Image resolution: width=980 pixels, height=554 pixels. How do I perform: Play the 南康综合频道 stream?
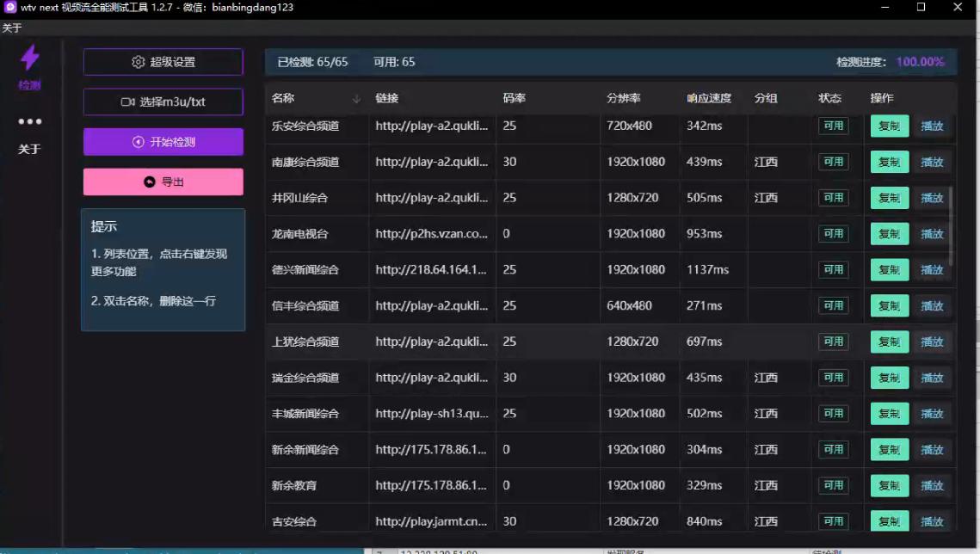pyautogui.click(x=932, y=162)
